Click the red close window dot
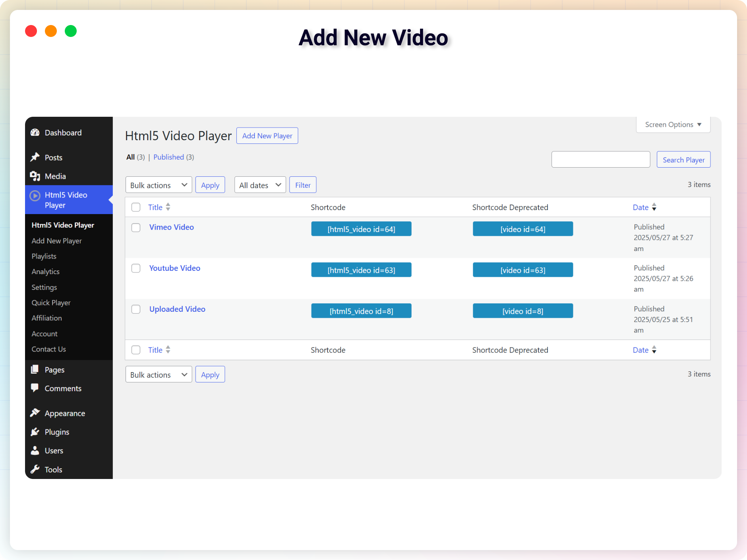This screenshot has height=560, width=747. (31, 31)
